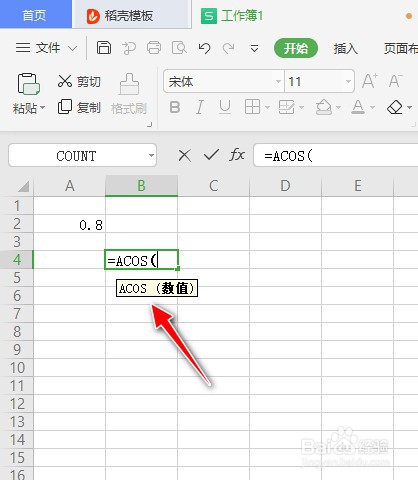Click the 剪切 cut button
The width and height of the screenshot is (418, 480).
coord(79,81)
